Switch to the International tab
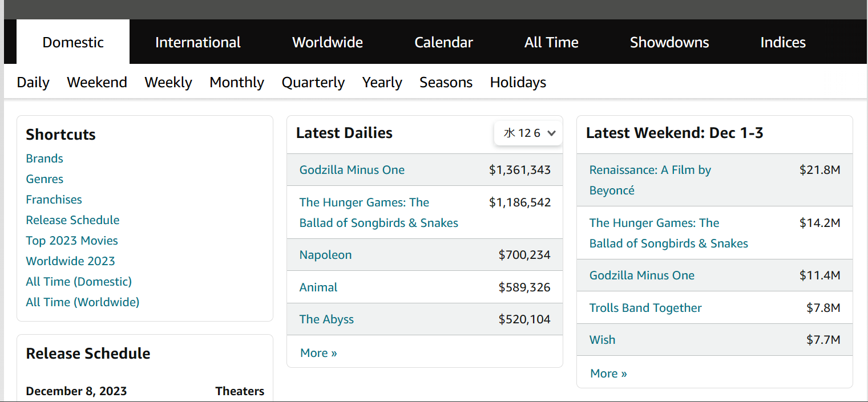Viewport: 868px width, 402px height. click(197, 43)
